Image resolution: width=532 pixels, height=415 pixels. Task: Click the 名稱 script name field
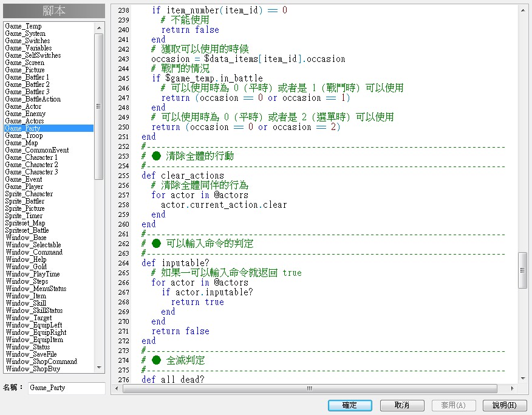pos(67,388)
